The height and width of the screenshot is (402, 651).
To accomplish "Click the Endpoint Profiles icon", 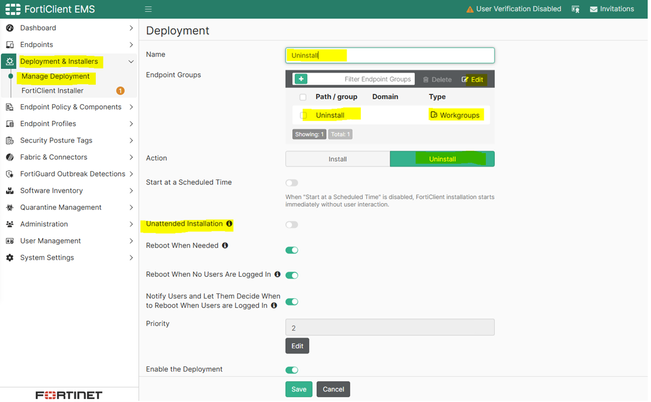I will (10, 124).
